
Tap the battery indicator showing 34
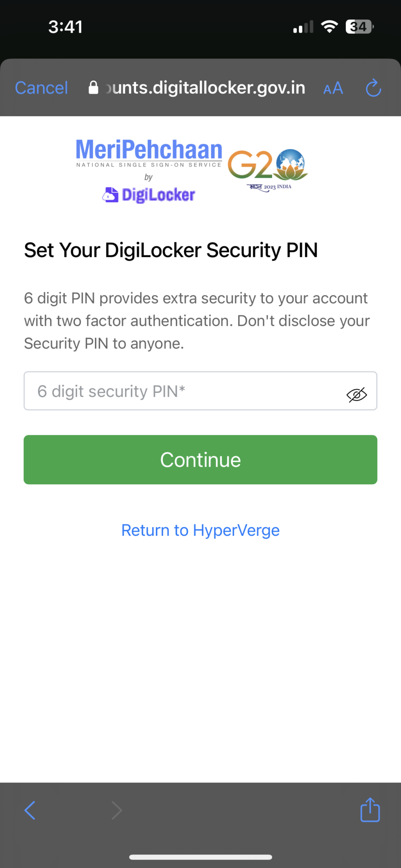click(360, 27)
